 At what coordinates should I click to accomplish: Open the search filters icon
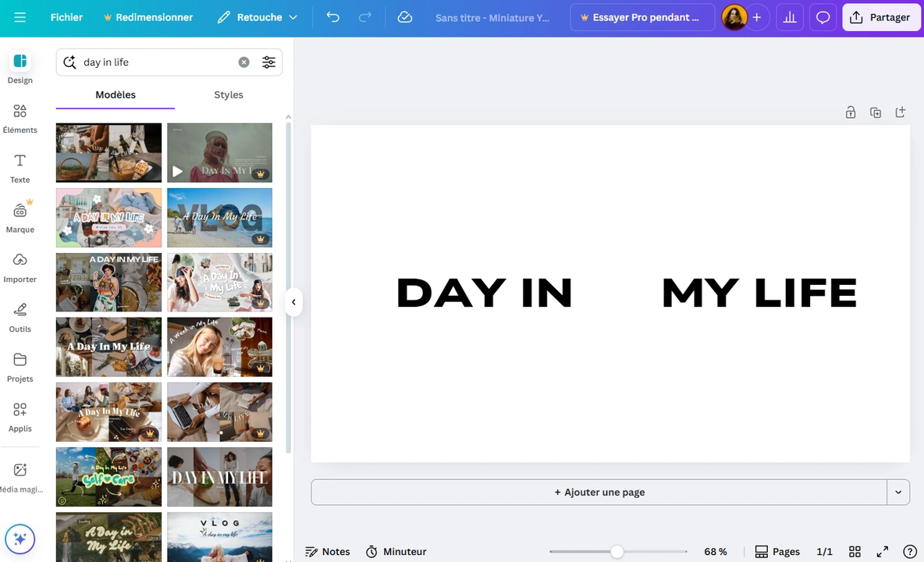(268, 62)
